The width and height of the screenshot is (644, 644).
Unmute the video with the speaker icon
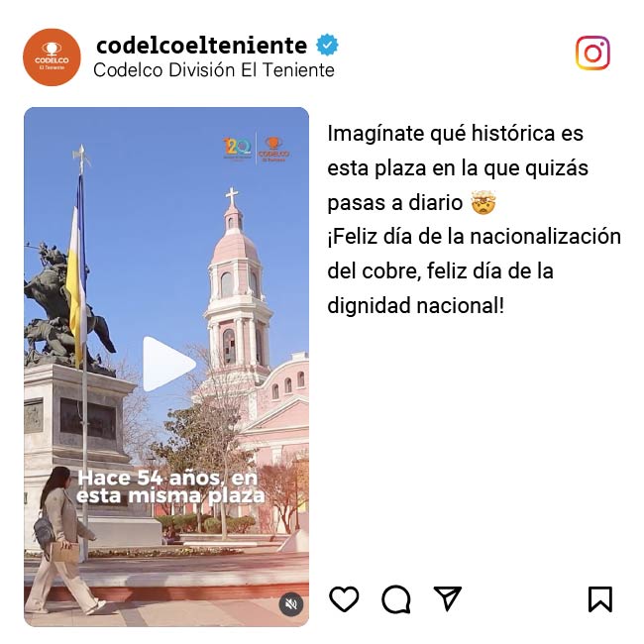click(x=291, y=603)
